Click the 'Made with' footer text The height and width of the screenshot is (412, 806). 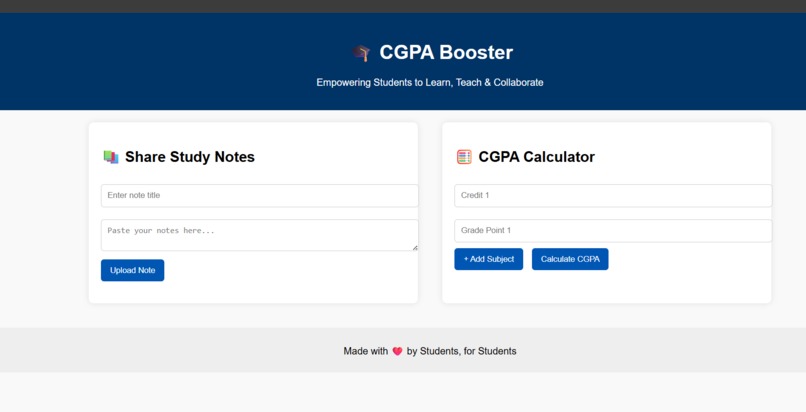click(x=365, y=351)
